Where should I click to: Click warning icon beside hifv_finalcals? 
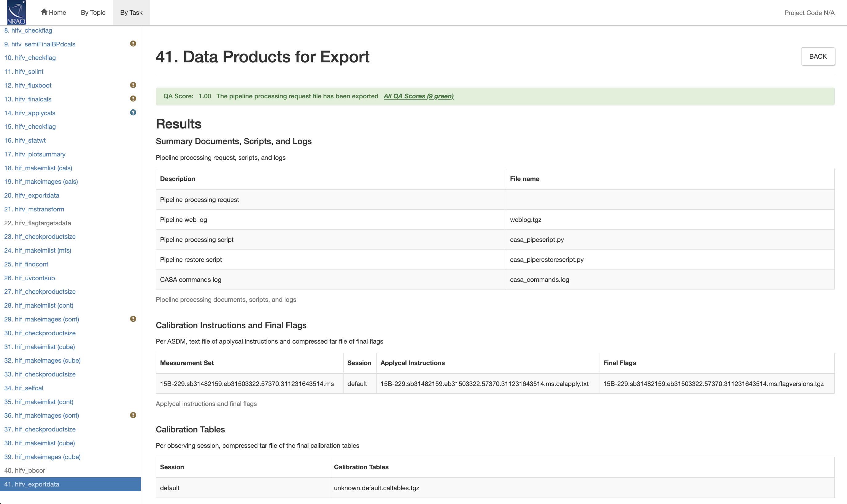coord(133,99)
